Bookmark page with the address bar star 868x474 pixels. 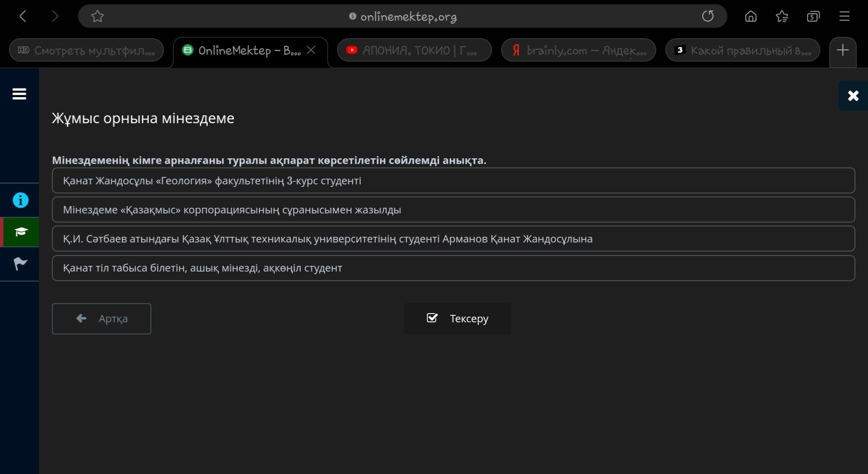tap(97, 16)
